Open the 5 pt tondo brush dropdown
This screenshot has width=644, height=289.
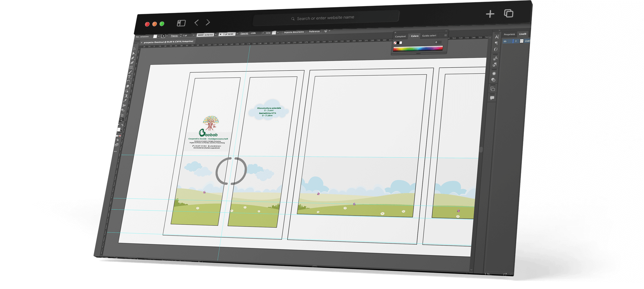tap(237, 34)
